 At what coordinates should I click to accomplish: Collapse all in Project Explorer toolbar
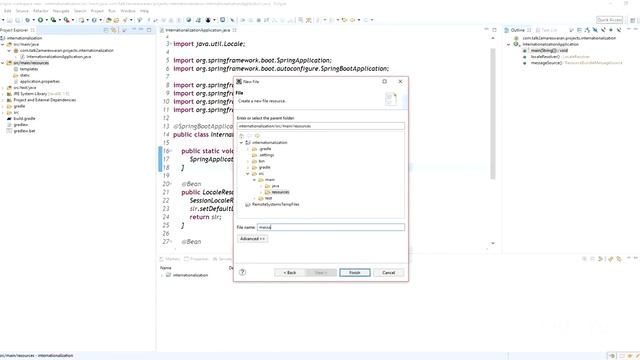(x=106, y=30)
